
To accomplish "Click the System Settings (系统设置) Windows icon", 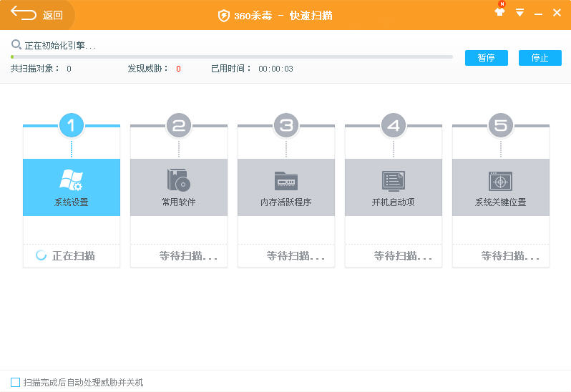I will tap(71, 180).
